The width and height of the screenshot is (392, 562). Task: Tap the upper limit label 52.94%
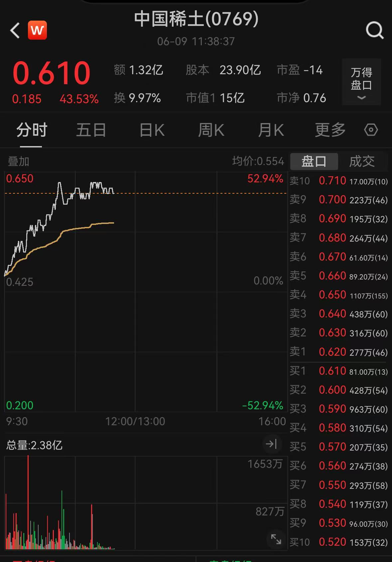pos(265,179)
